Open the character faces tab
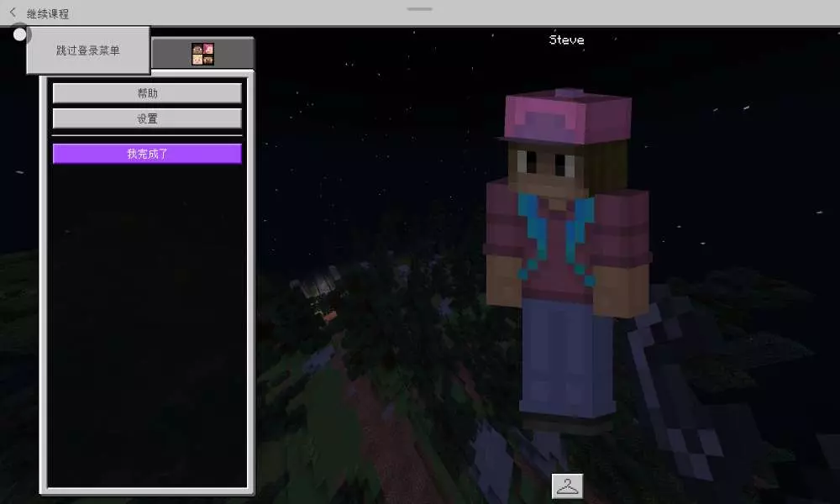The height and width of the screenshot is (504, 840). point(203,54)
